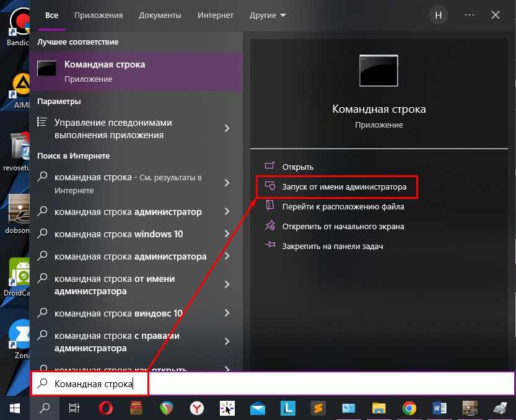Open the three-dots options menu
The image size is (516, 420).
470,15
